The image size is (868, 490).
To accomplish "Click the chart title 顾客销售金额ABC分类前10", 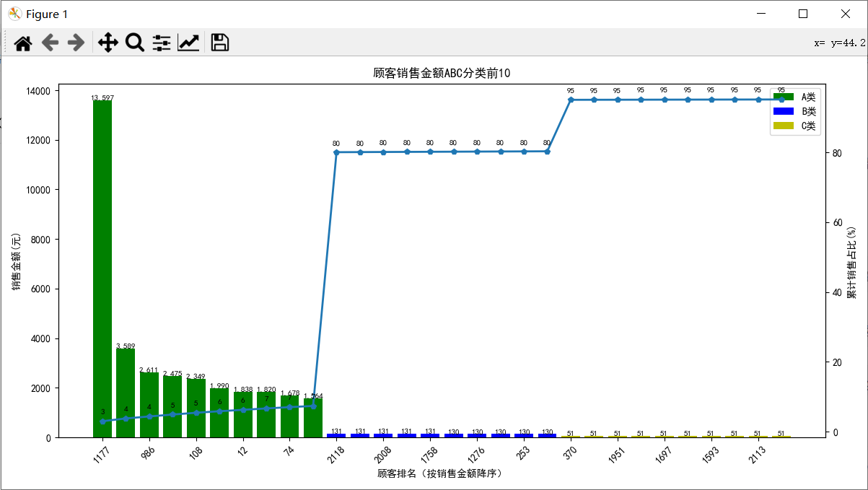I will 443,73.
